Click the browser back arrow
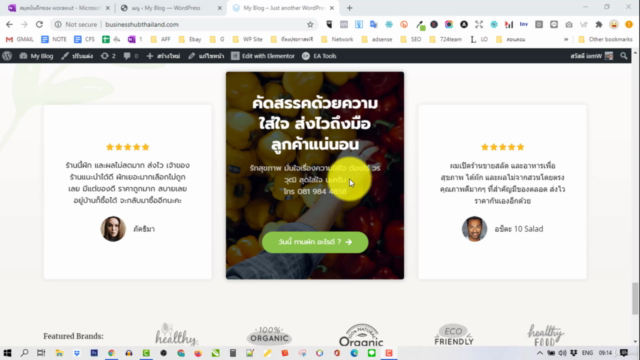This screenshot has width=640, height=360. [x=9, y=24]
